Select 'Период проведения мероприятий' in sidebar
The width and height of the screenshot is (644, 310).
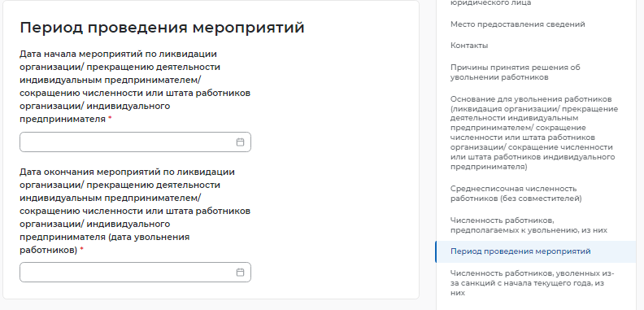(x=536, y=251)
